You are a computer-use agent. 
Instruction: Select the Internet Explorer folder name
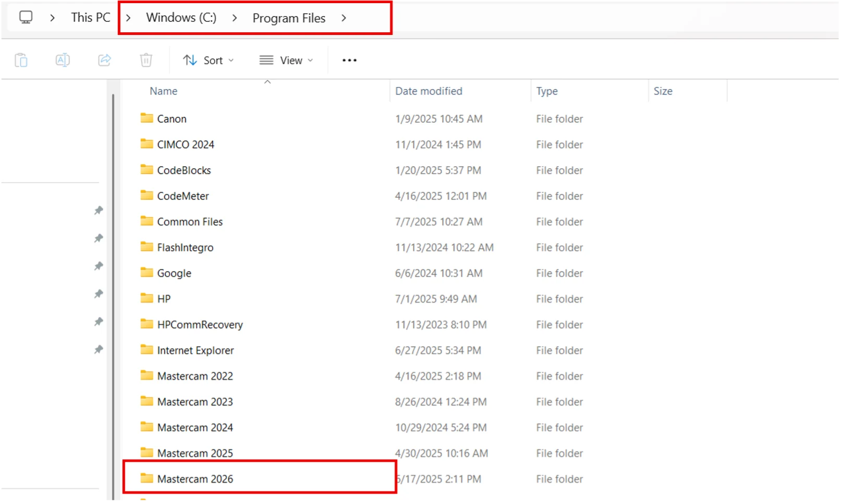tap(196, 350)
